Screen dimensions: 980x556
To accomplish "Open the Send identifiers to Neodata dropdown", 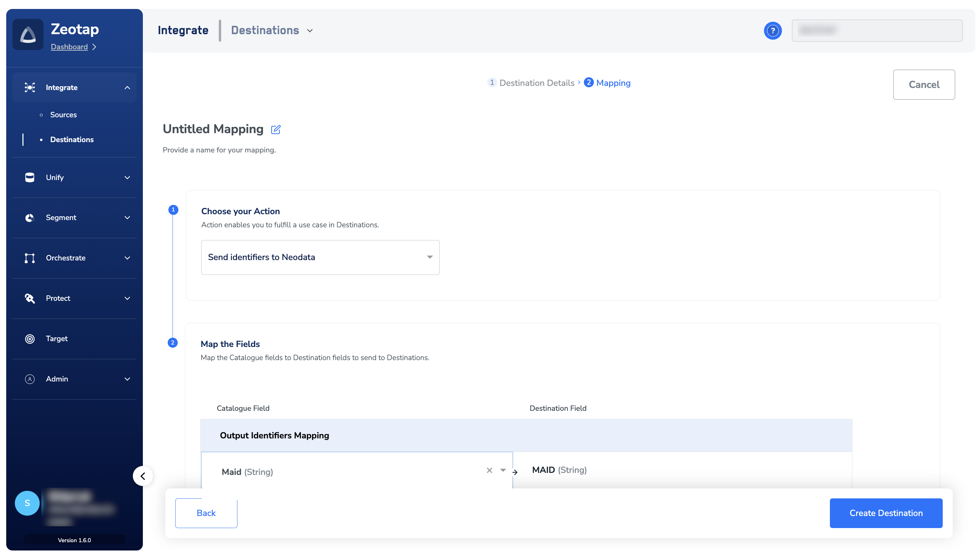I will click(320, 257).
